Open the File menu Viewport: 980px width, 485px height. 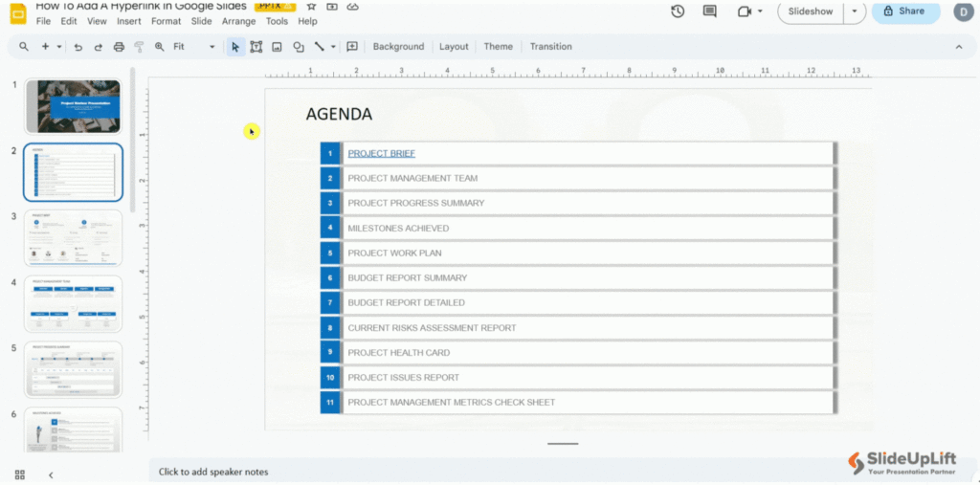[x=43, y=21]
